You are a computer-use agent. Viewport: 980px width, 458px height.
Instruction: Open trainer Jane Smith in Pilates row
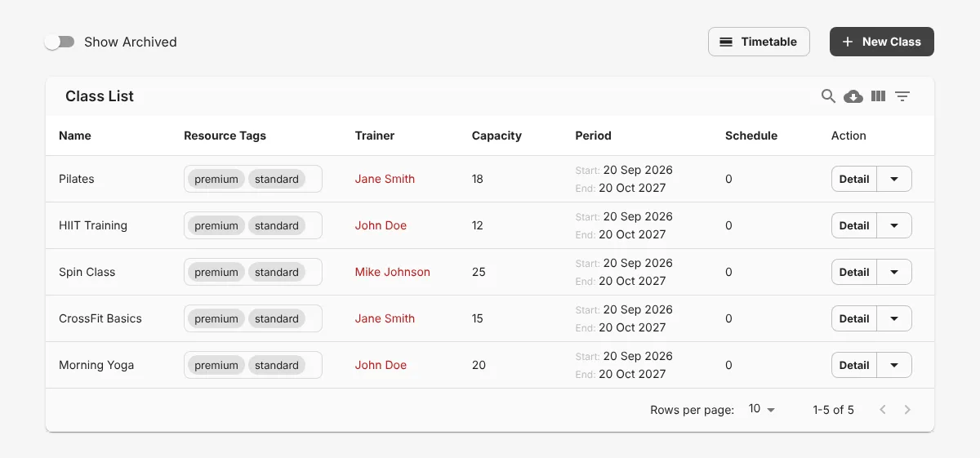pos(385,179)
